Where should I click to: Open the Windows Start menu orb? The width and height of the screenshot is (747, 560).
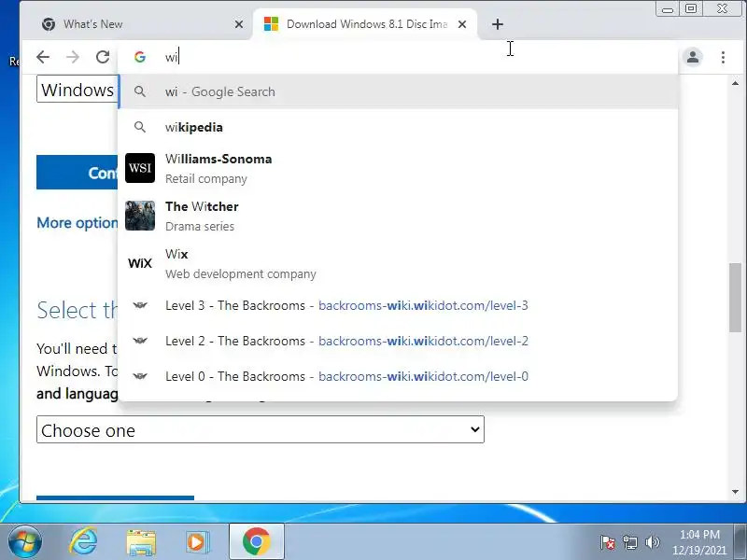pyautogui.click(x=25, y=542)
